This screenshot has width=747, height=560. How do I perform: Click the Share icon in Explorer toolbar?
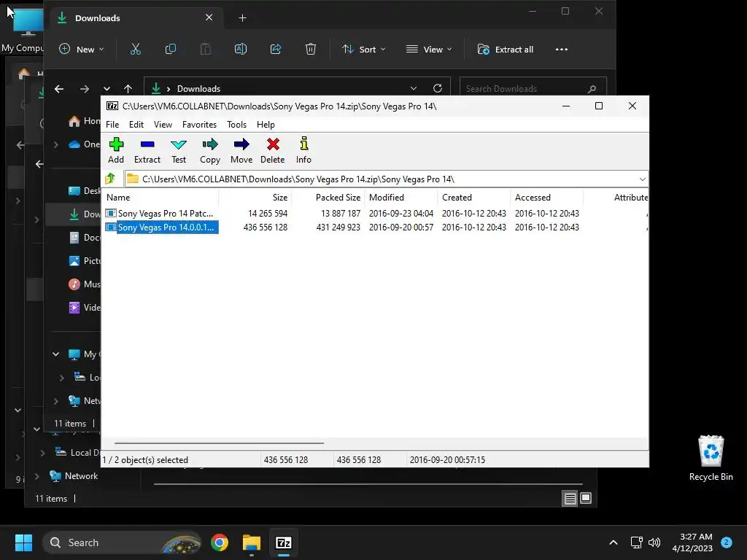pos(275,49)
